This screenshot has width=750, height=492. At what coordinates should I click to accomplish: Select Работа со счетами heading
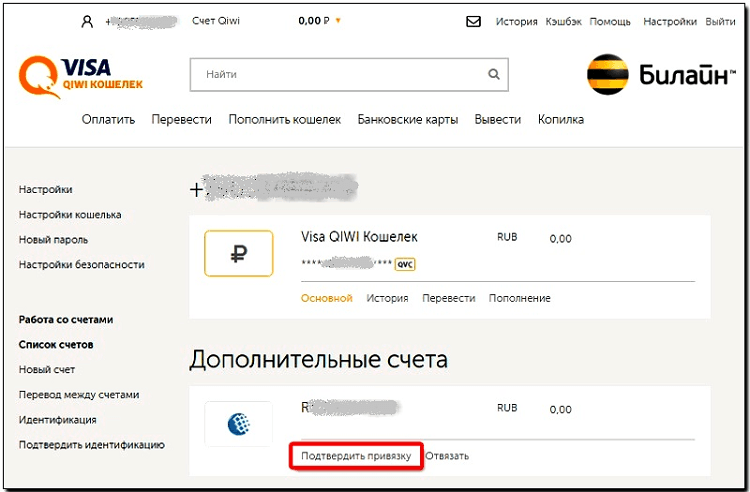point(66,319)
